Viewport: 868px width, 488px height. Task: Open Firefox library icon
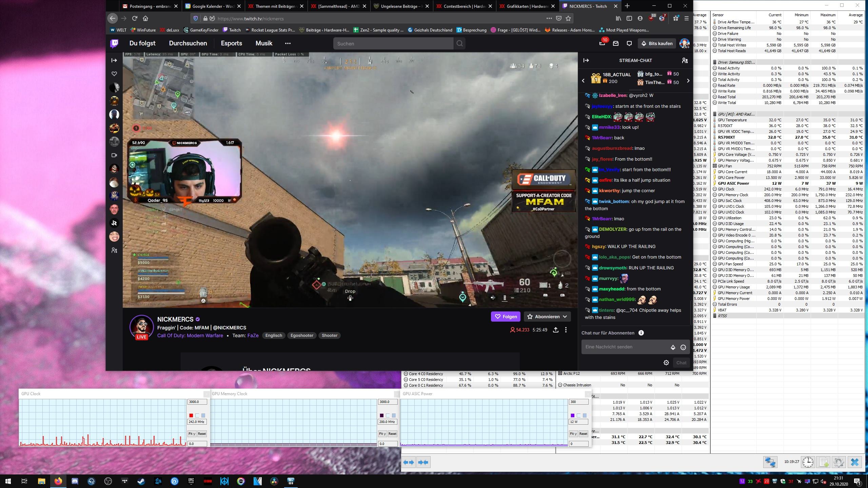619,18
